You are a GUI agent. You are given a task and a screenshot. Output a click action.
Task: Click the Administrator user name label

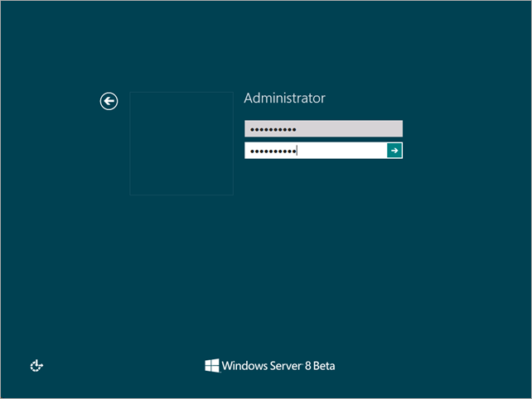tap(284, 99)
